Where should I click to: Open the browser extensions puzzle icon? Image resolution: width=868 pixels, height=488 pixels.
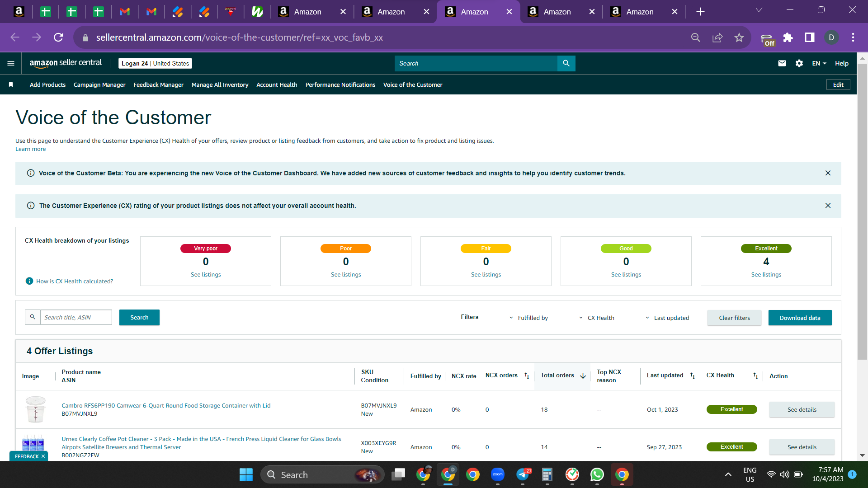[788, 38]
